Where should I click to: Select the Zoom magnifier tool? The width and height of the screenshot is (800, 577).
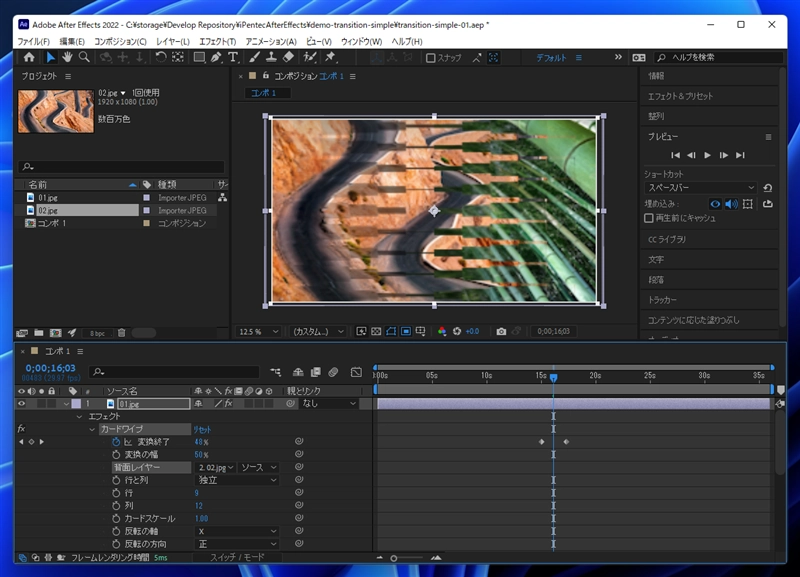pyautogui.click(x=84, y=57)
